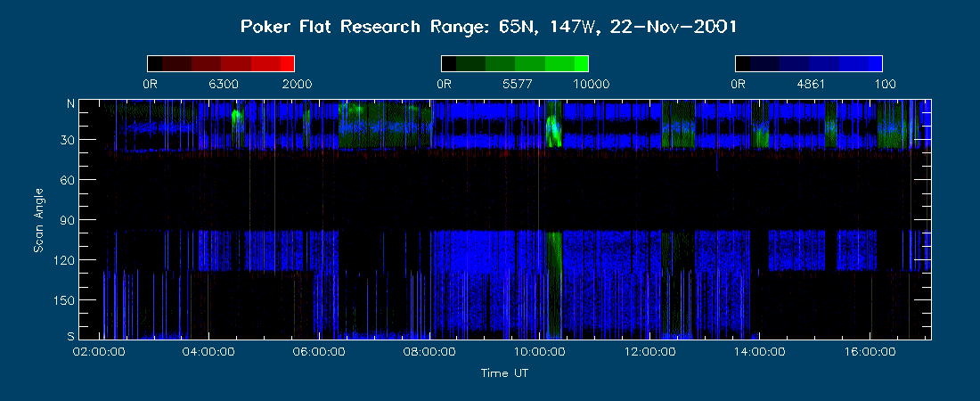The width and height of the screenshot is (980, 401).
Task: Click the '5577' wavelength label
Action: coord(519,85)
